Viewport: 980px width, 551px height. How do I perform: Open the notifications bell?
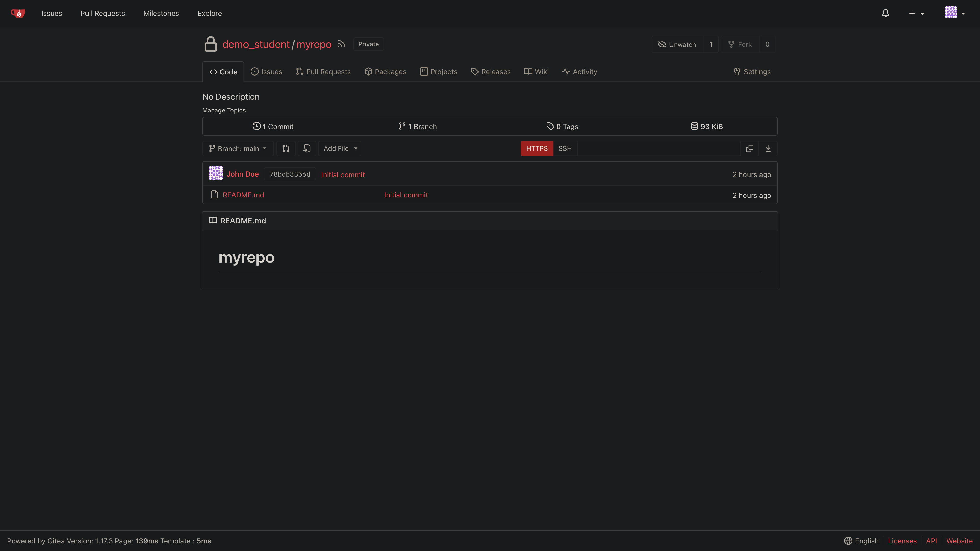point(885,13)
